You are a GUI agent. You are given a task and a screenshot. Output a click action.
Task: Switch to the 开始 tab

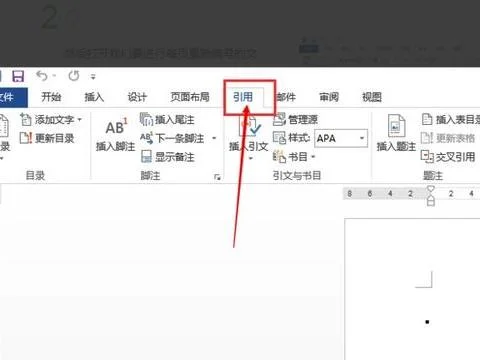click(51, 97)
